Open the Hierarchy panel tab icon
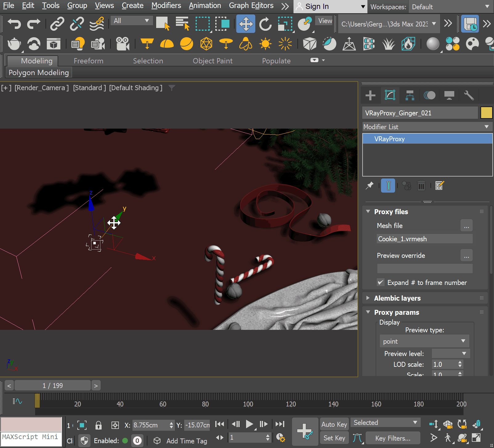The image size is (494, 448). pyautogui.click(x=410, y=95)
